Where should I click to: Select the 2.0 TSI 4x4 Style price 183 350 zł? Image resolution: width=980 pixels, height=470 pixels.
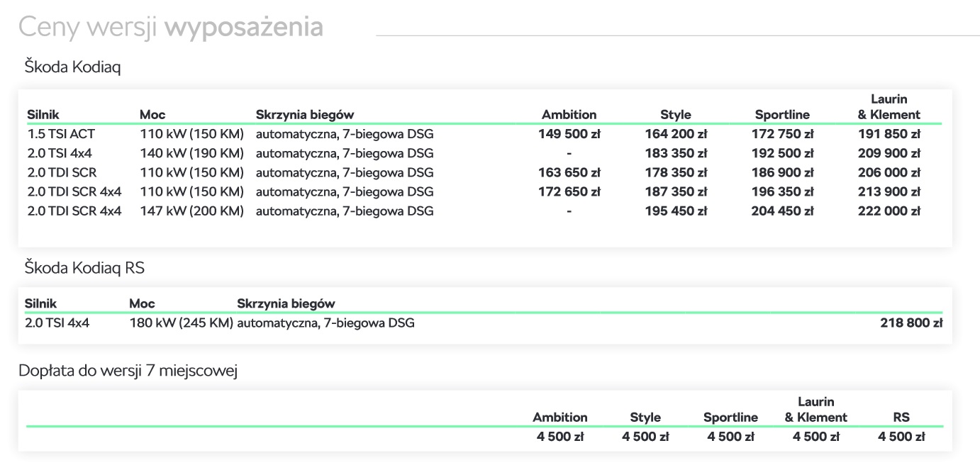[675, 153]
